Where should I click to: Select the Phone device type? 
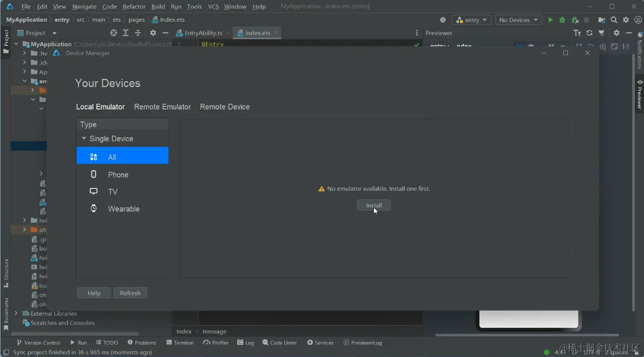pyautogui.click(x=123, y=174)
